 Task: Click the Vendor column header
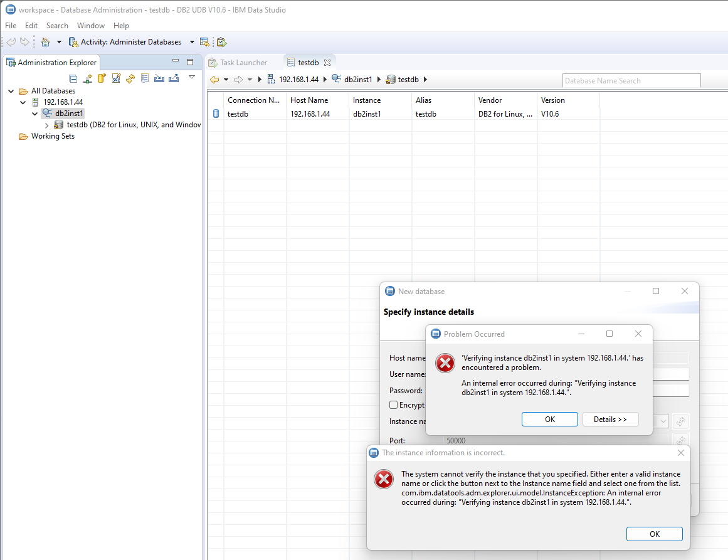[505, 100]
